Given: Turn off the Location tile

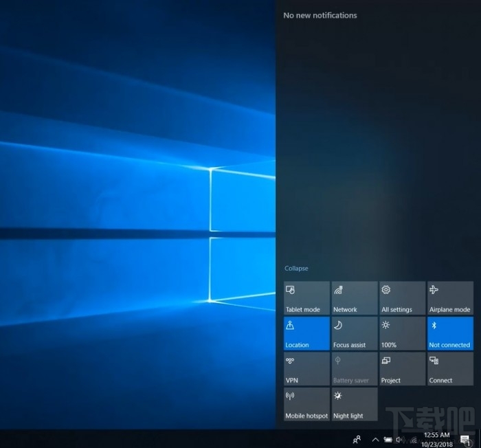Looking at the screenshot, I should tap(306, 333).
